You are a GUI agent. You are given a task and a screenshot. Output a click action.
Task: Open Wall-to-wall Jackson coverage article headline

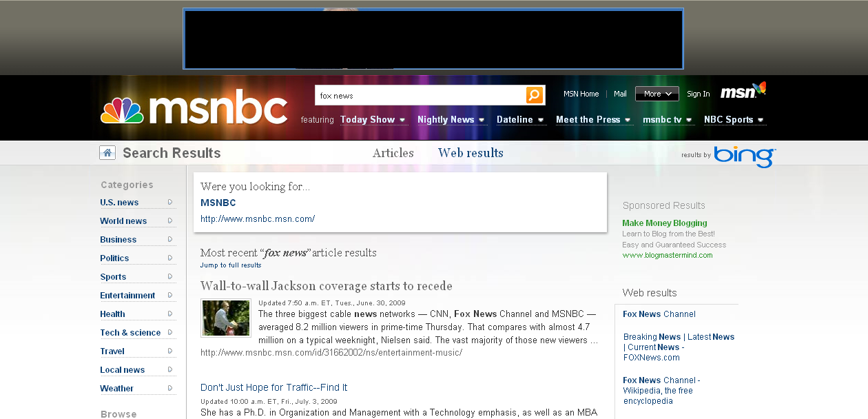pyautogui.click(x=327, y=286)
